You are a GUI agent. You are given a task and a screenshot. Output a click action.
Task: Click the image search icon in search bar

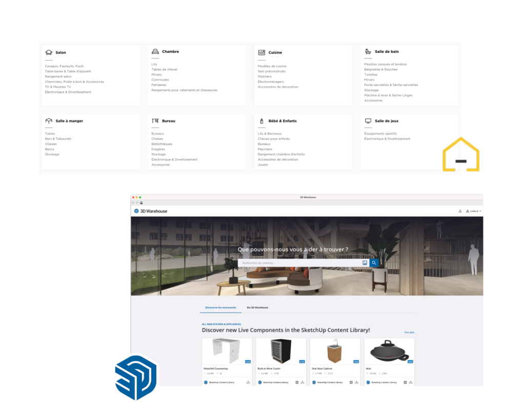point(365,263)
